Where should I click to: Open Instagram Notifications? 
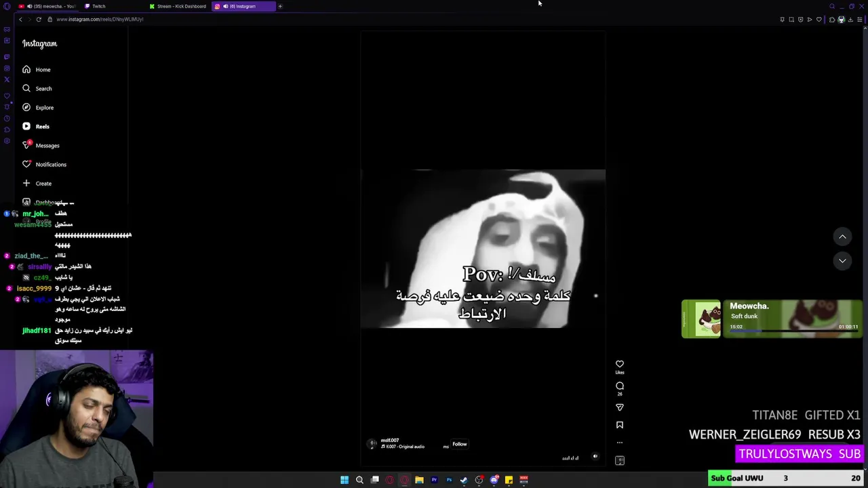coord(44,165)
